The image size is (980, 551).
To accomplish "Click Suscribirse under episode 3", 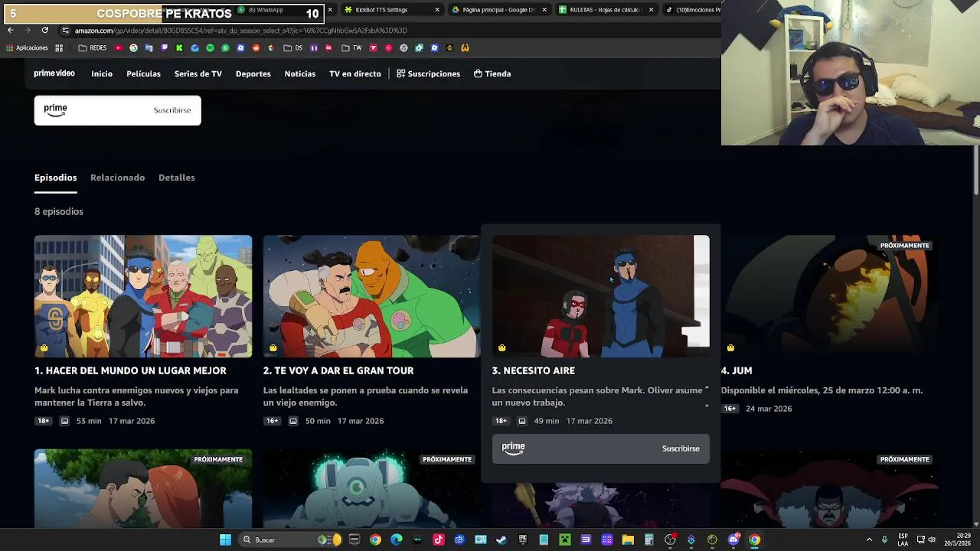I will click(681, 448).
